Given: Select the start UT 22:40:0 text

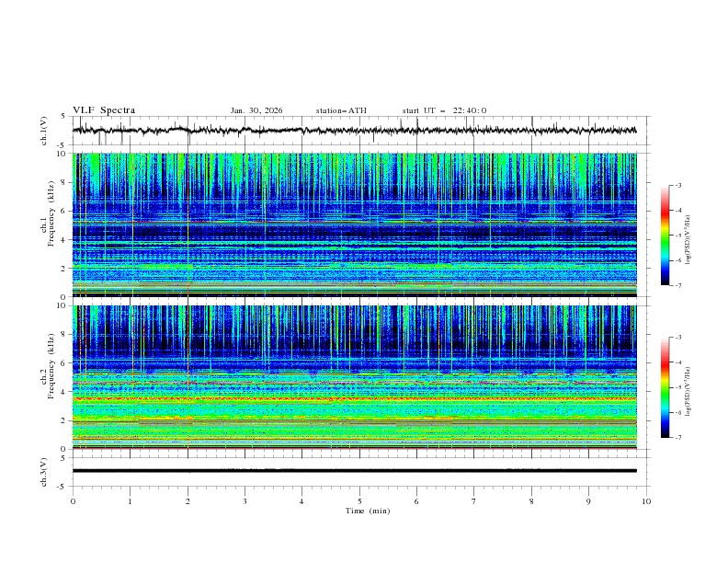Looking at the screenshot, I should coord(444,110).
